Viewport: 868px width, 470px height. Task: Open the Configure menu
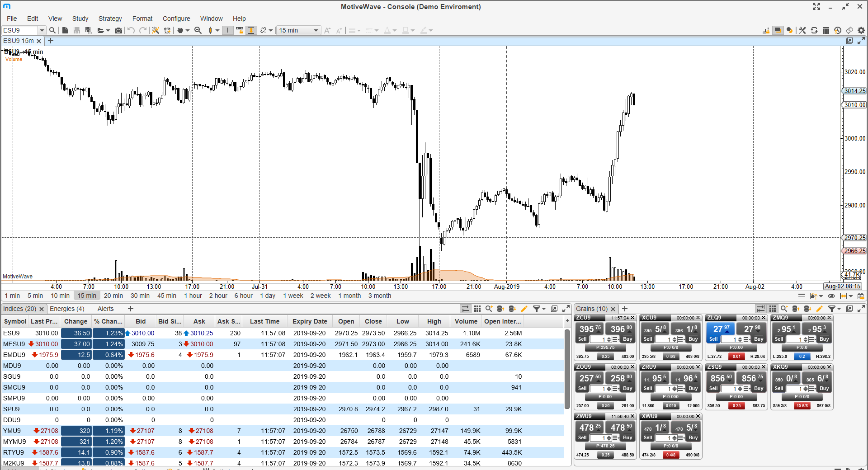click(176, 19)
